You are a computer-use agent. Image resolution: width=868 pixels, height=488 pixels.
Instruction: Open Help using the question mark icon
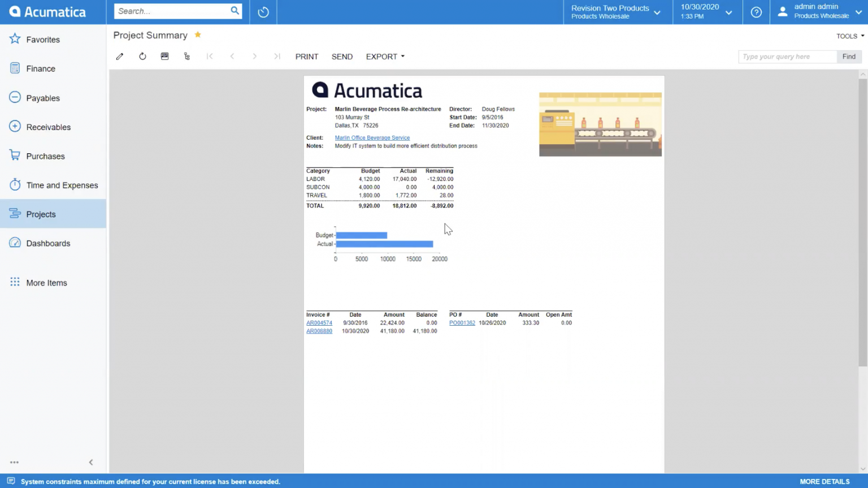pyautogui.click(x=756, y=11)
